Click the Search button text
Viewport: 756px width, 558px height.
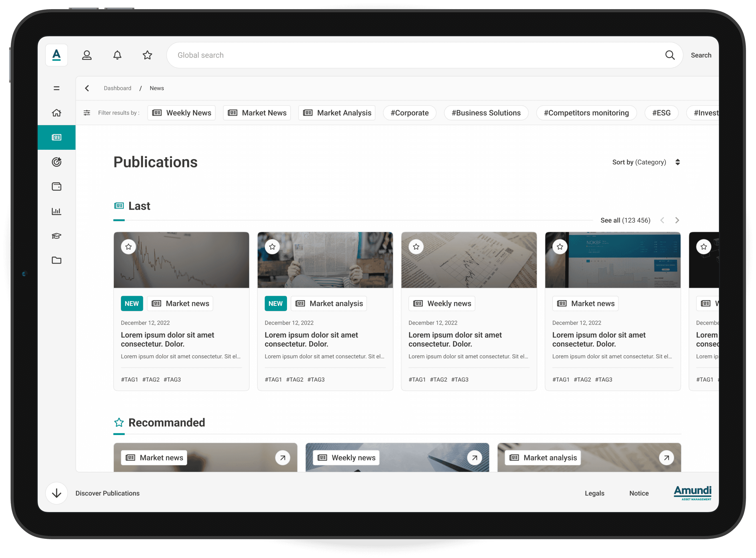pyautogui.click(x=701, y=55)
